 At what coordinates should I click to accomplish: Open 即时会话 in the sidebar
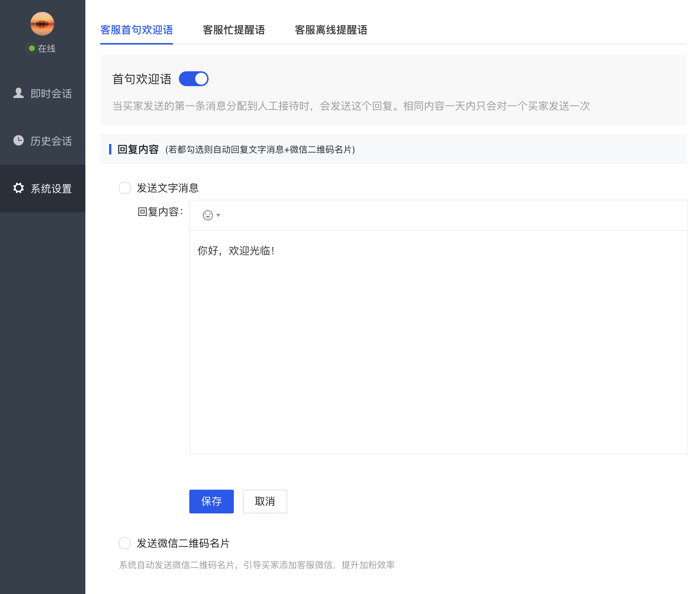click(x=43, y=94)
